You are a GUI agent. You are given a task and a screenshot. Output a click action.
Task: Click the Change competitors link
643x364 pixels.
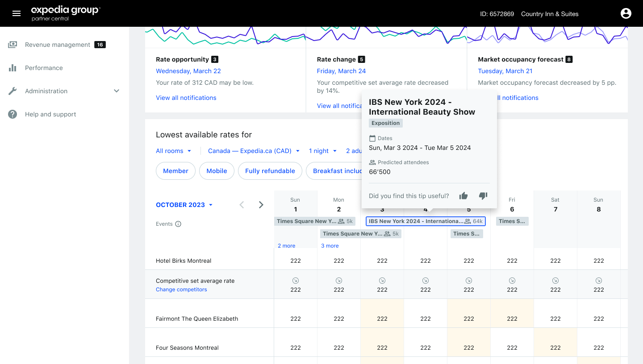(x=181, y=290)
